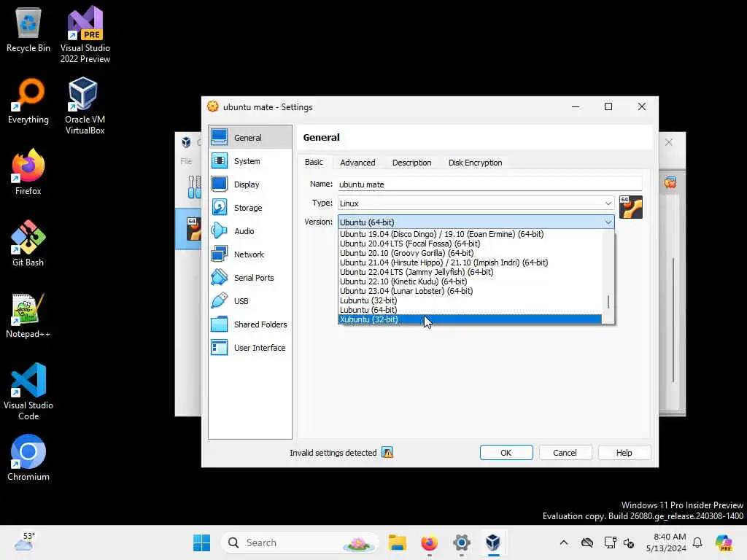Click the Settings gear in the taskbar

point(461,542)
